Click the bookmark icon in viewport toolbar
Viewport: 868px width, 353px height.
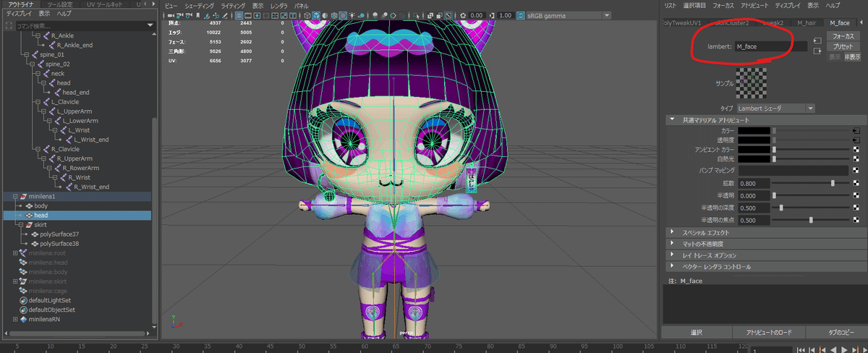click(198, 15)
